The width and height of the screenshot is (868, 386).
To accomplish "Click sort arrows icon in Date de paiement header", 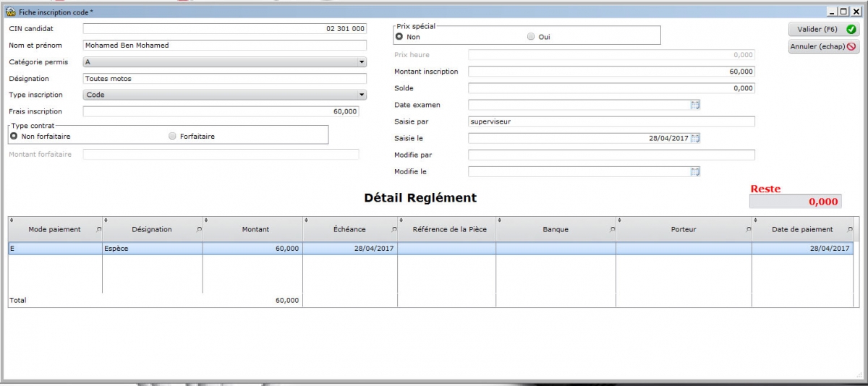I will click(755, 220).
